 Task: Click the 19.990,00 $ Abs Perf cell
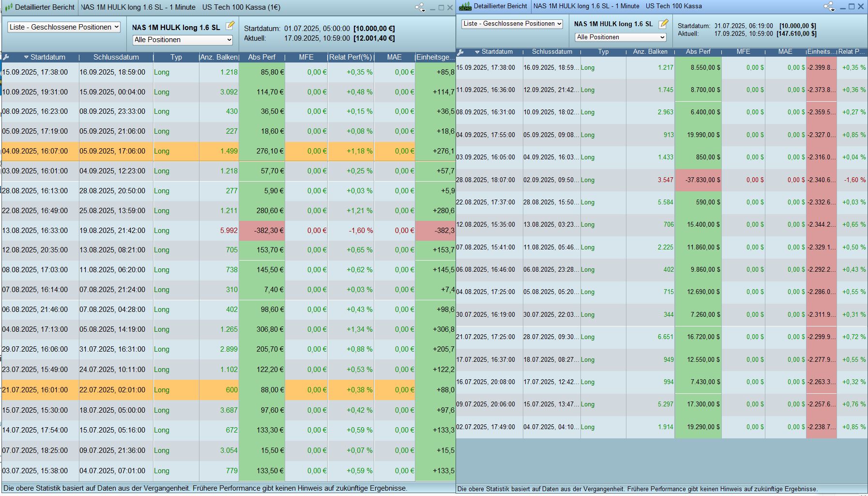click(698, 135)
